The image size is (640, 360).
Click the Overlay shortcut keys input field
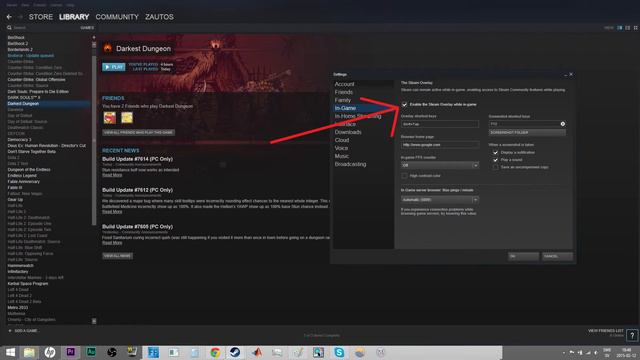tap(440, 124)
